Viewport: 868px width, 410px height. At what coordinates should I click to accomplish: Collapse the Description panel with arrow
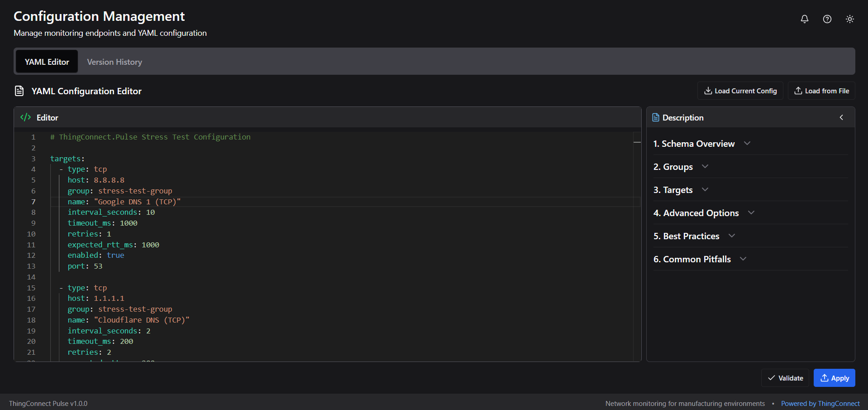pos(841,118)
